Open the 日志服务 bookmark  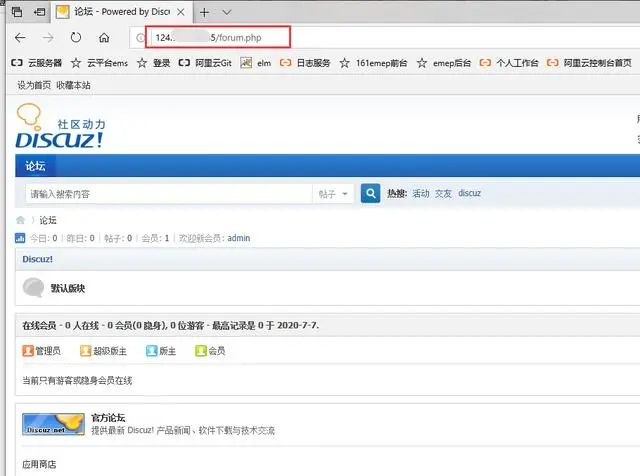coord(305,63)
